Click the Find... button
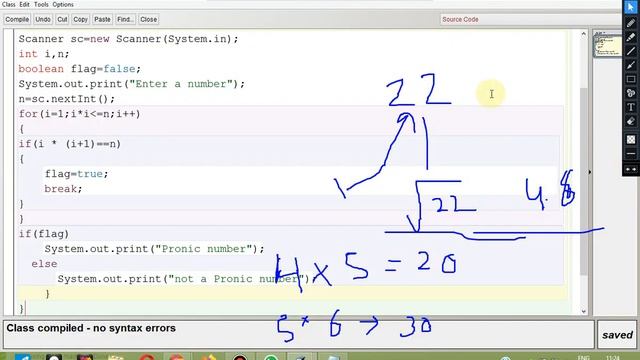640x360 pixels. click(x=125, y=19)
